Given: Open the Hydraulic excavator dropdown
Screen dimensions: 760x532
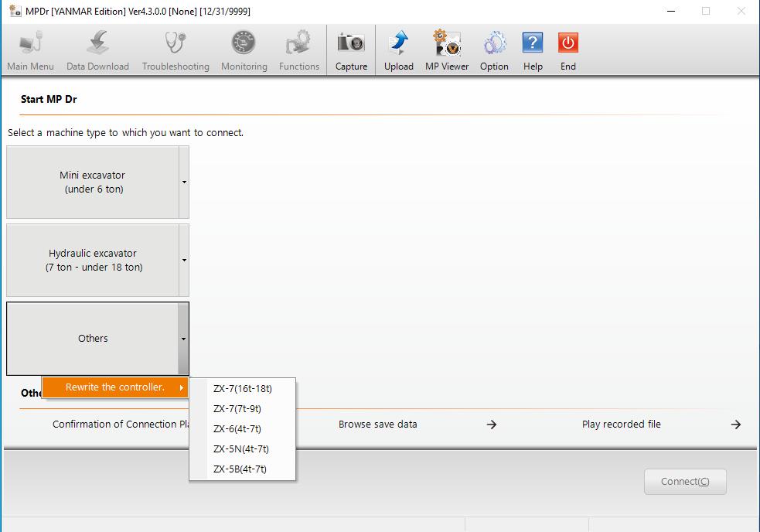Looking at the screenshot, I should [x=183, y=260].
